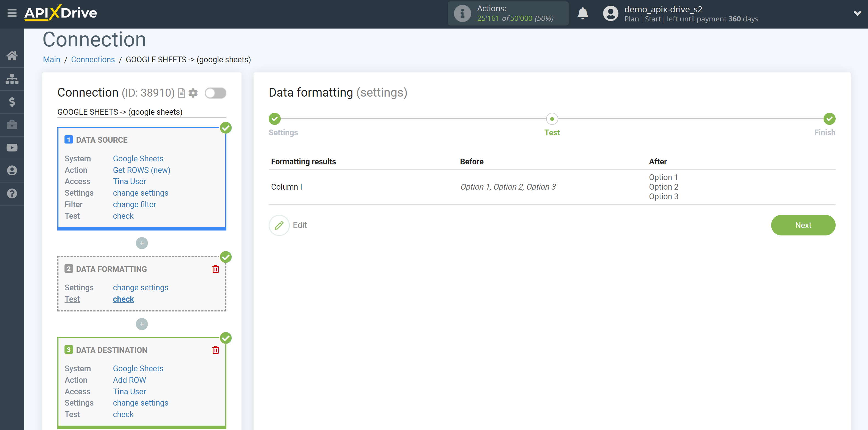Viewport: 868px width, 430px height.
Task: Click Google Sheets in Data Destination
Action: pos(138,369)
